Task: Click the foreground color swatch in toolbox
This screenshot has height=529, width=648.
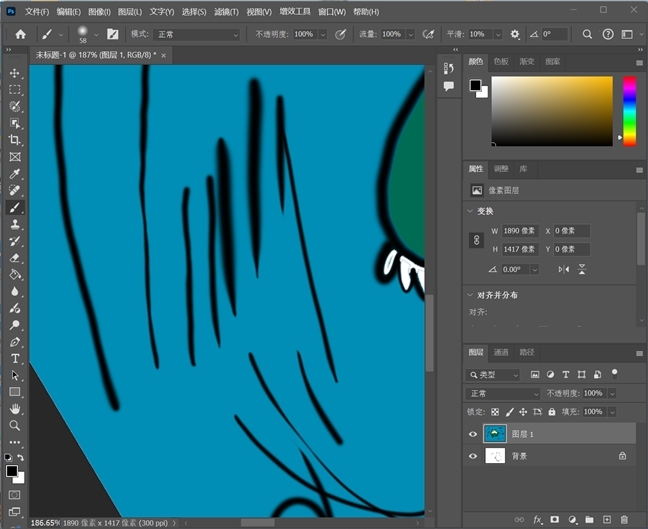Action: click(12, 471)
